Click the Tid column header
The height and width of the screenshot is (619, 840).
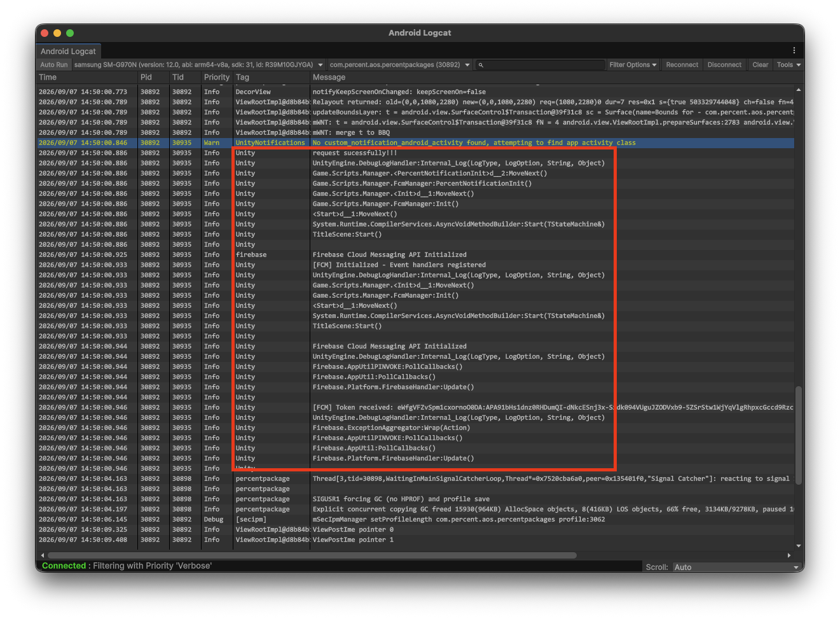click(185, 77)
